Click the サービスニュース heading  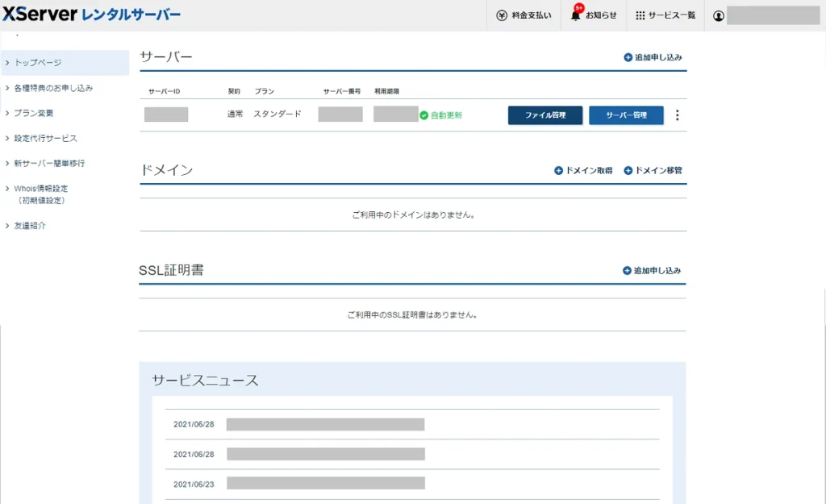point(206,381)
